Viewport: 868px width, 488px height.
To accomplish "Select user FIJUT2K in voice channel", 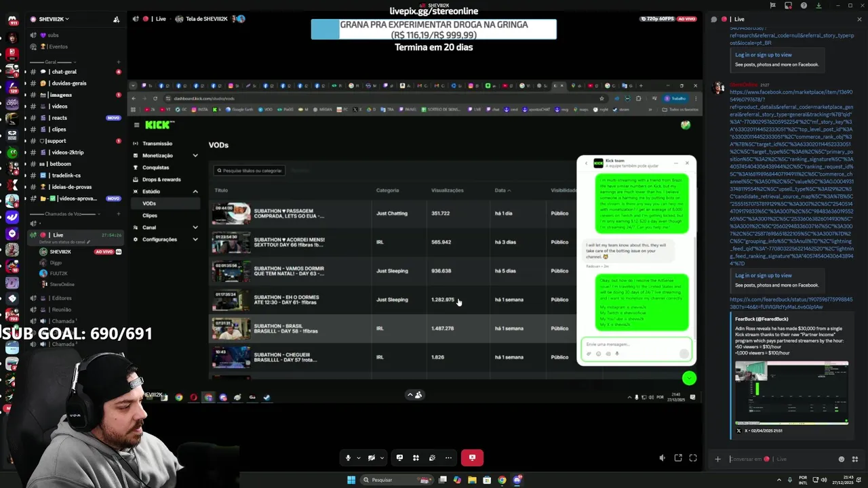I will click(58, 273).
